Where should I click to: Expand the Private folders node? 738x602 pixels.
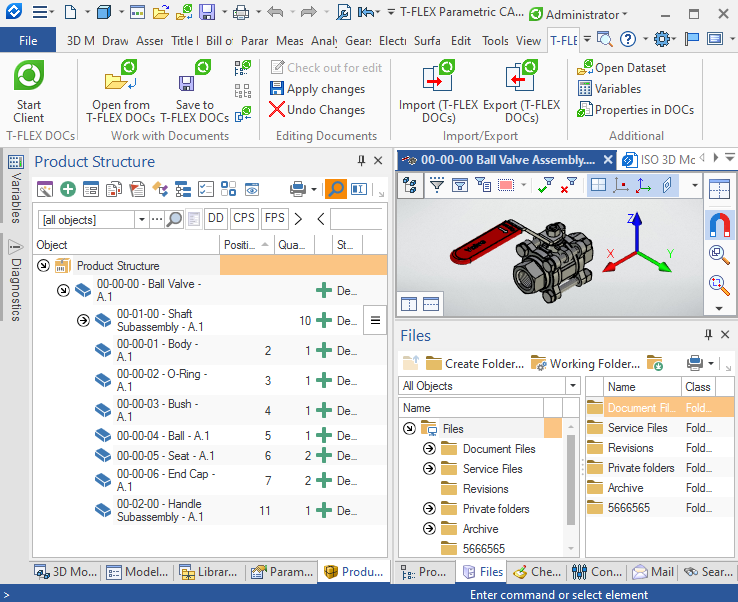coord(429,509)
